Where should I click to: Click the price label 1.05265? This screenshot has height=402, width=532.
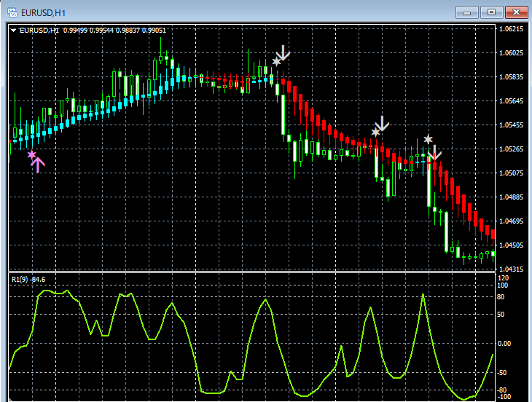(x=511, y=149)
